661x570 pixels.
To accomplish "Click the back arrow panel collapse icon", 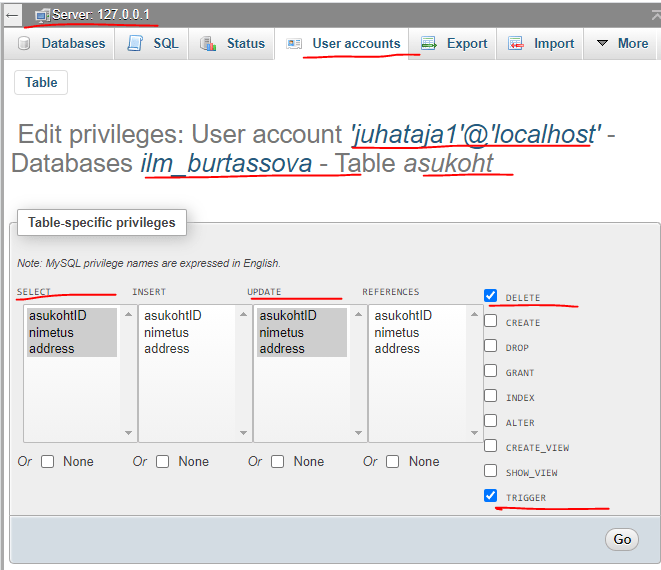I will pyautogui.click(x=12, y=15).
